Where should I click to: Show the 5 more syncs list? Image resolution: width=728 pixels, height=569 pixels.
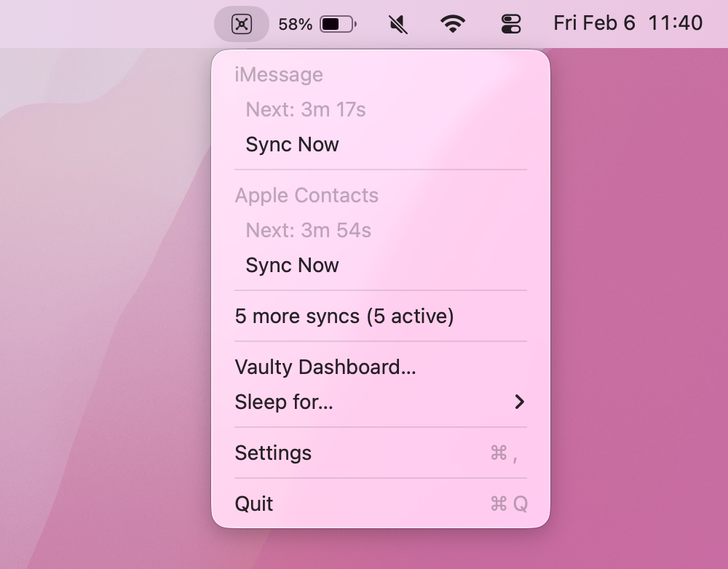point(344,316)
